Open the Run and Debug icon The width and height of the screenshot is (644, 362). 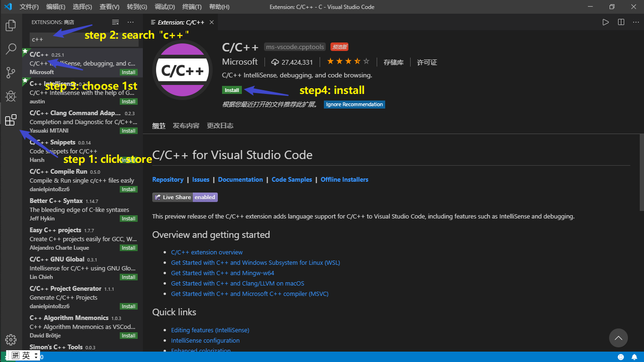[x=11, y=96]
